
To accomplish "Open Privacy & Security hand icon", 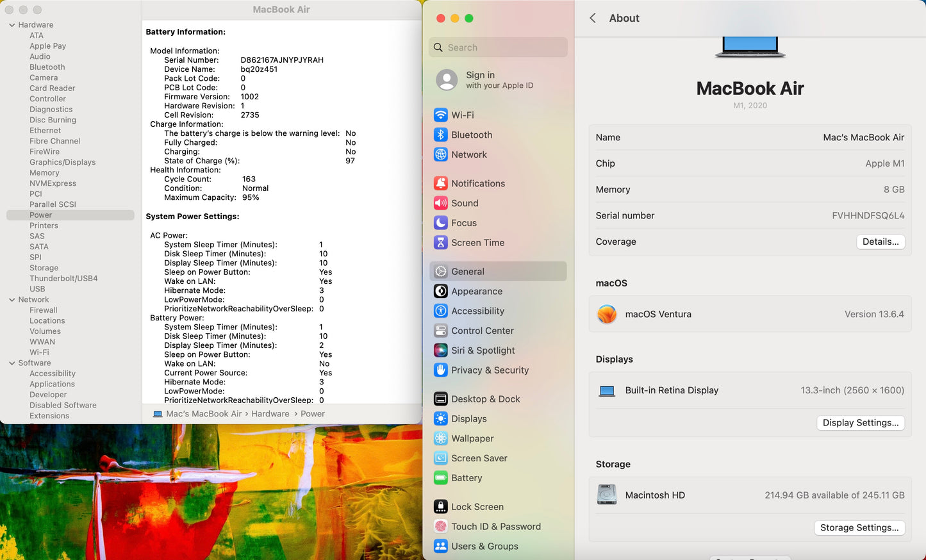I will [x=441, y=370].
